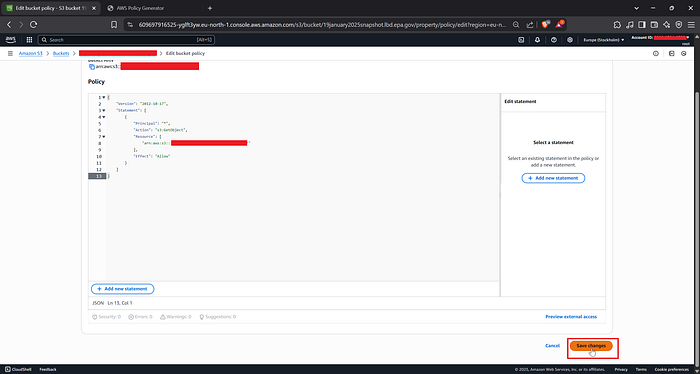Bookmark this page

click(114, 25)
